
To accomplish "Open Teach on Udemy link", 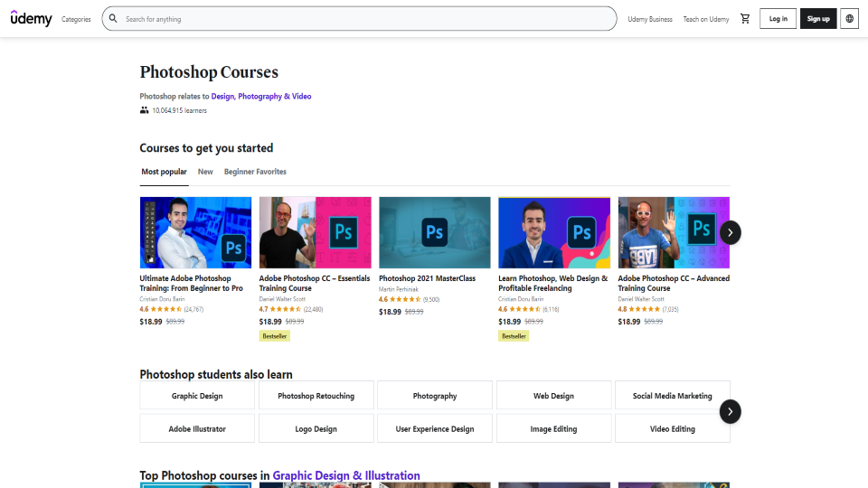I will (x=706, y=19).
